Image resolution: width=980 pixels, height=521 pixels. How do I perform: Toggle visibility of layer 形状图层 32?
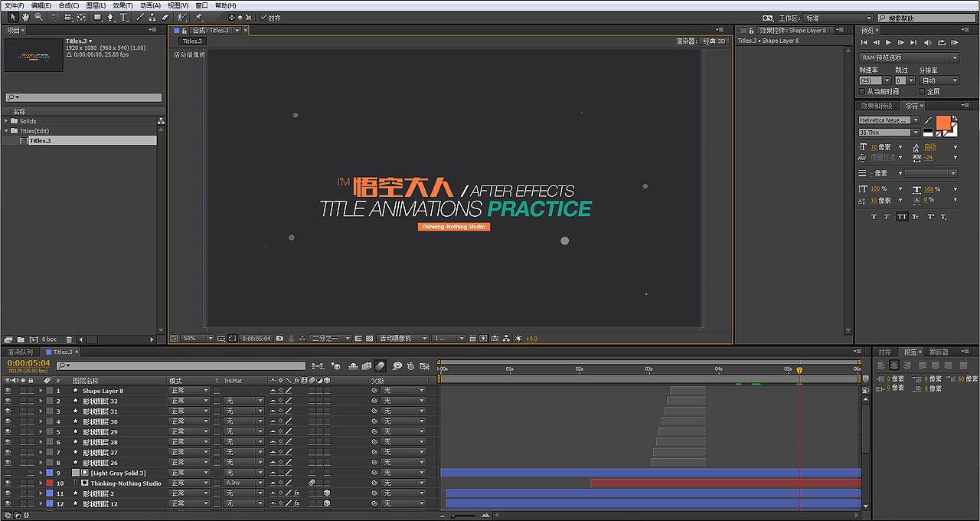point(8,401)
